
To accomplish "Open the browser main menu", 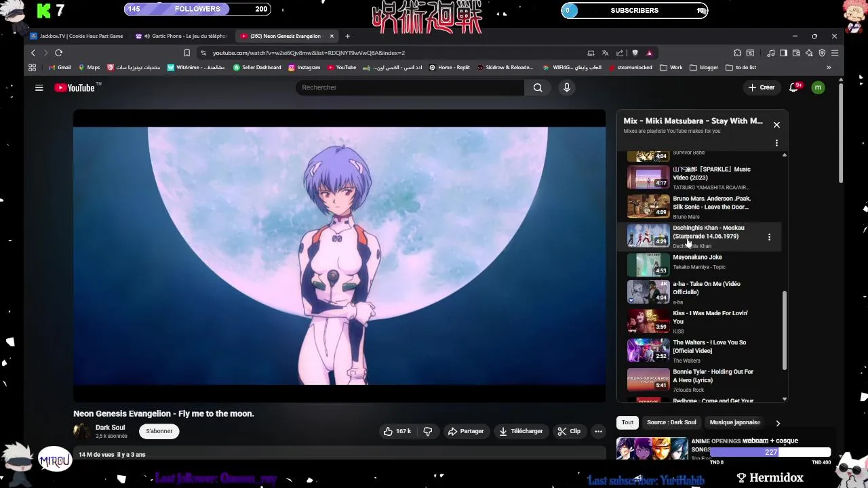I will (x=835, y=53).
